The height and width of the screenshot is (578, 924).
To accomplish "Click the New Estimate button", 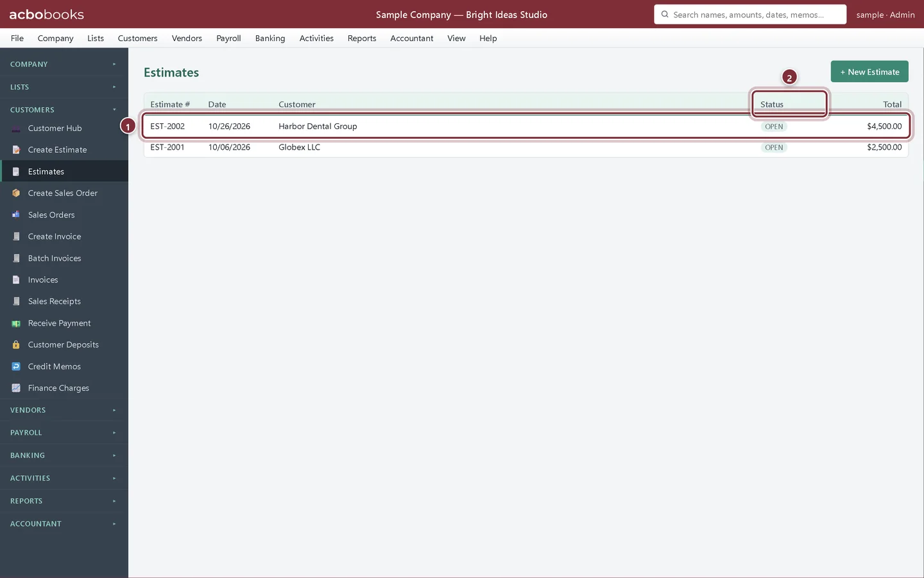I will (869, 72).
